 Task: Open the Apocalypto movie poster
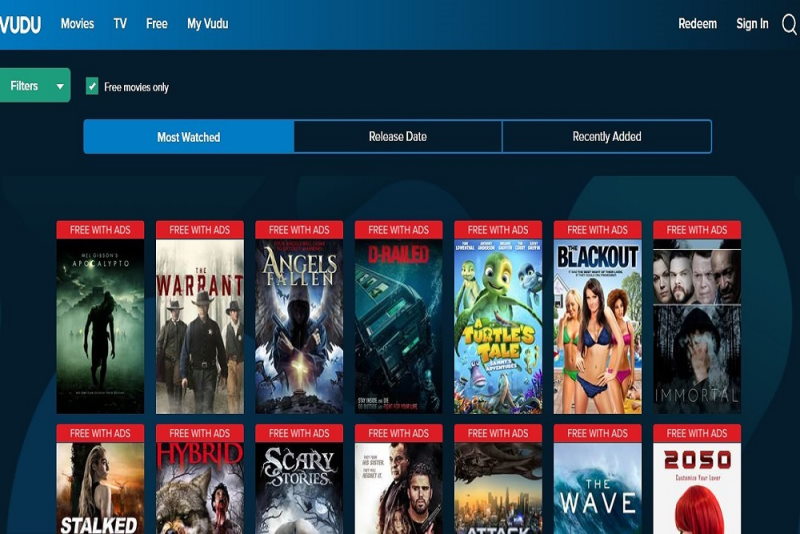point(100,325)
